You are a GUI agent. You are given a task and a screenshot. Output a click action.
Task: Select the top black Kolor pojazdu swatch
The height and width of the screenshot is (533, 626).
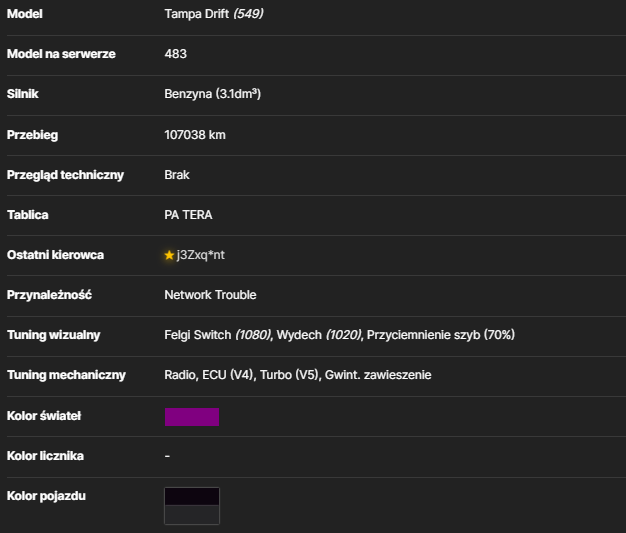click(192, 496)
